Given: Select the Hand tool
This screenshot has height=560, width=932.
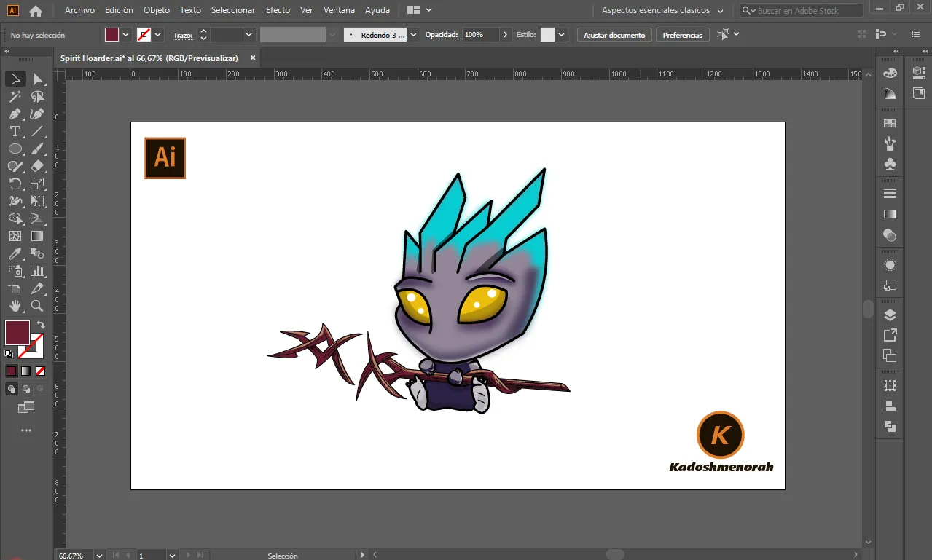Looking at the screenshot, I should [15, 306].
